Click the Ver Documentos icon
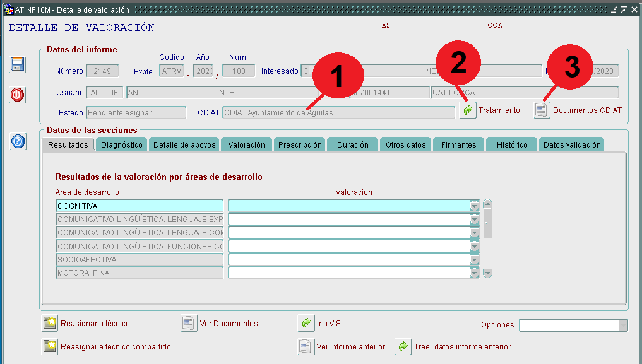The image size is (642, 364). point(189,324)
